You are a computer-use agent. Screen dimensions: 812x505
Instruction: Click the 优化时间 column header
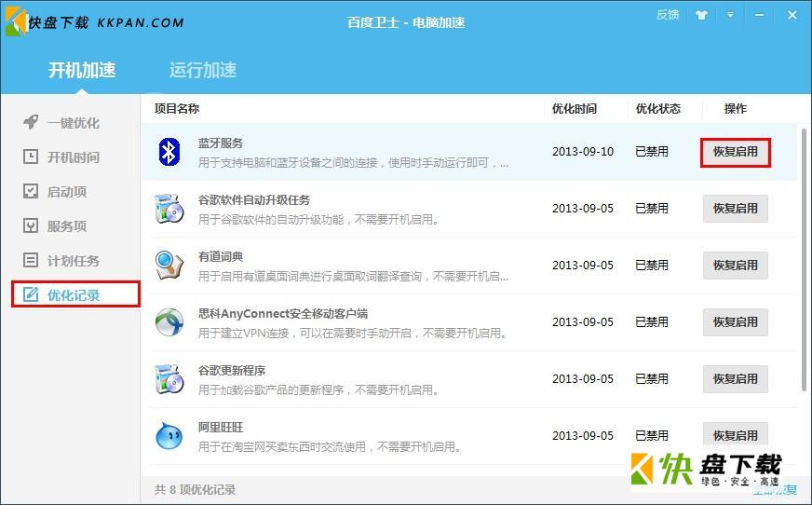coord(575,108)
